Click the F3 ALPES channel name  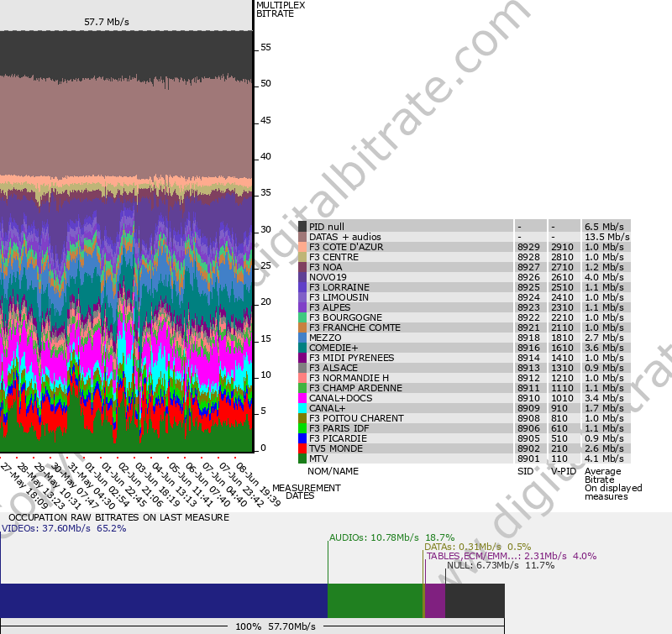330,307
